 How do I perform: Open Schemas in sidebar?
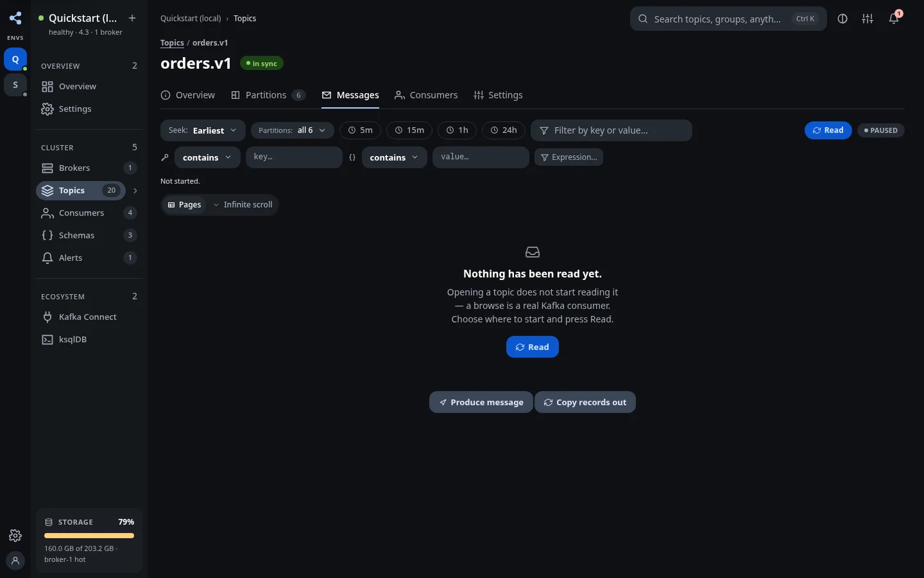89,235
